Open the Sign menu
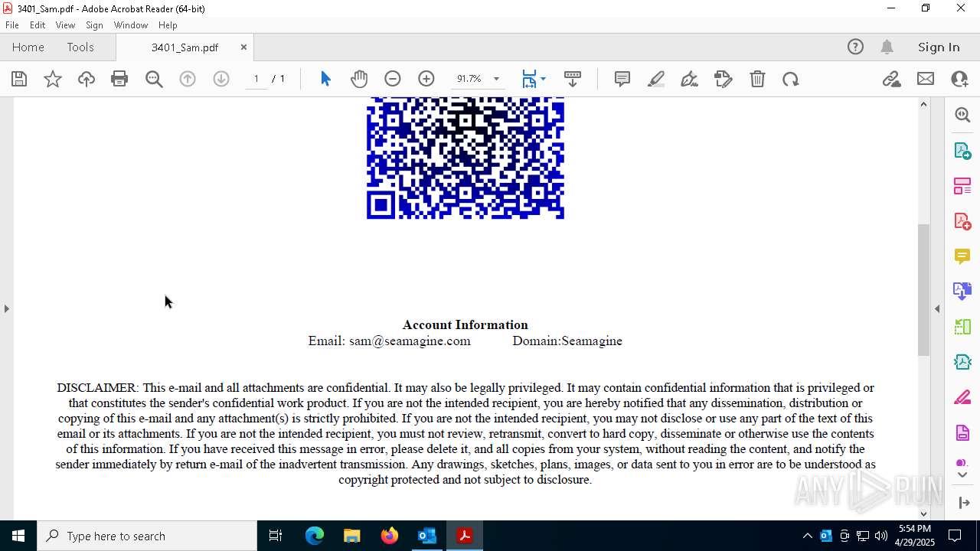 [94, 25]
